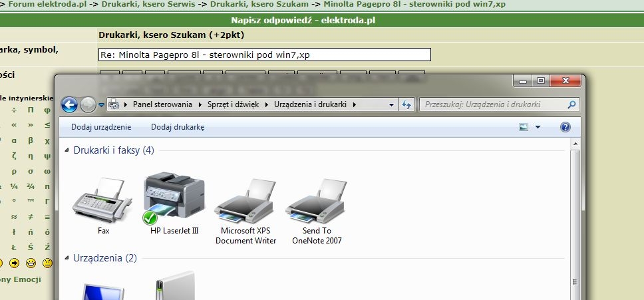Viewport: 644px width, 300px height.
Task: Insert the ≤ symbol
Action: (x=47, y=125)
